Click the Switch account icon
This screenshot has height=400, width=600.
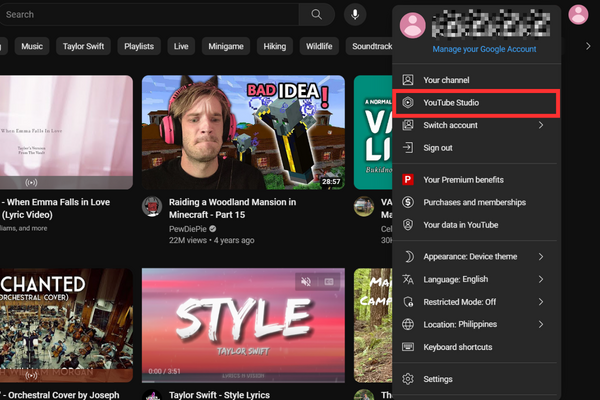point(408,125)
